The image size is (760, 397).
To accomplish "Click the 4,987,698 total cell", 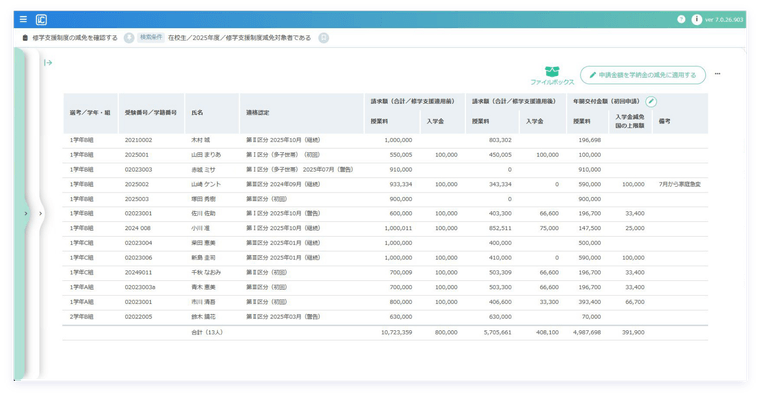I will [587, 333].
